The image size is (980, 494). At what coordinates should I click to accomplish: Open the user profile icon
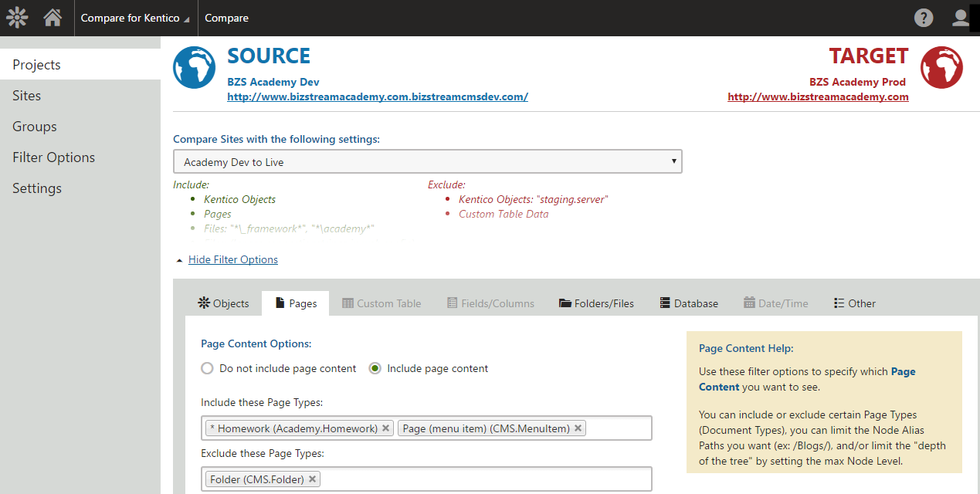(961, 18)
